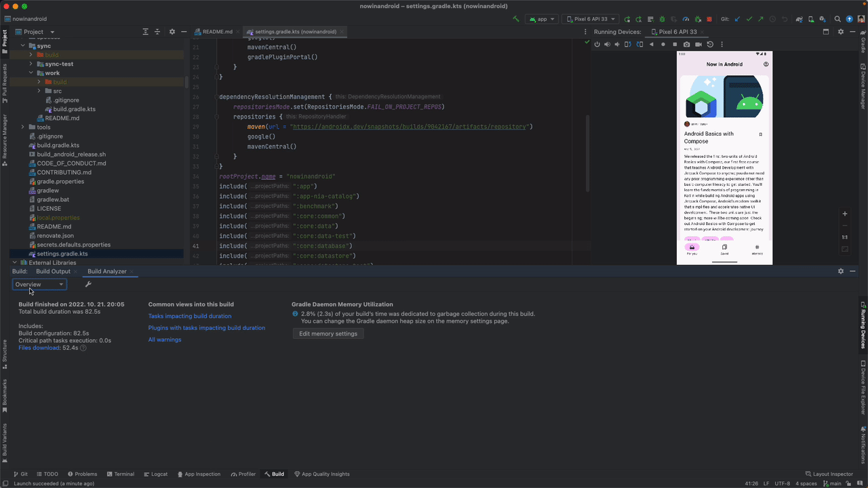Expand the tools folder
This screenshot has height=488, width=868.
click(22, 127)
